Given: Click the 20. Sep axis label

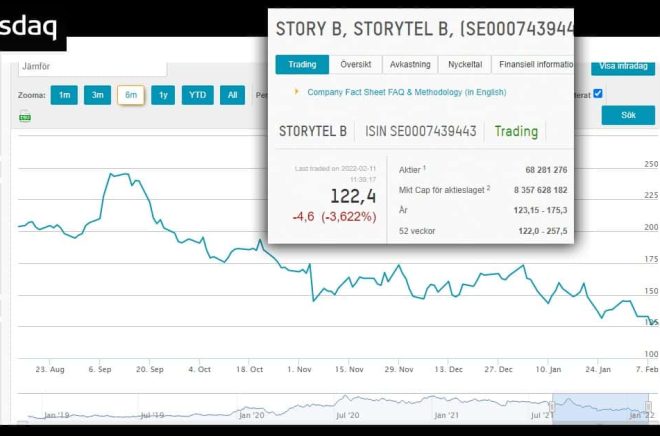Looking at the screenshot, I should 149,370.
